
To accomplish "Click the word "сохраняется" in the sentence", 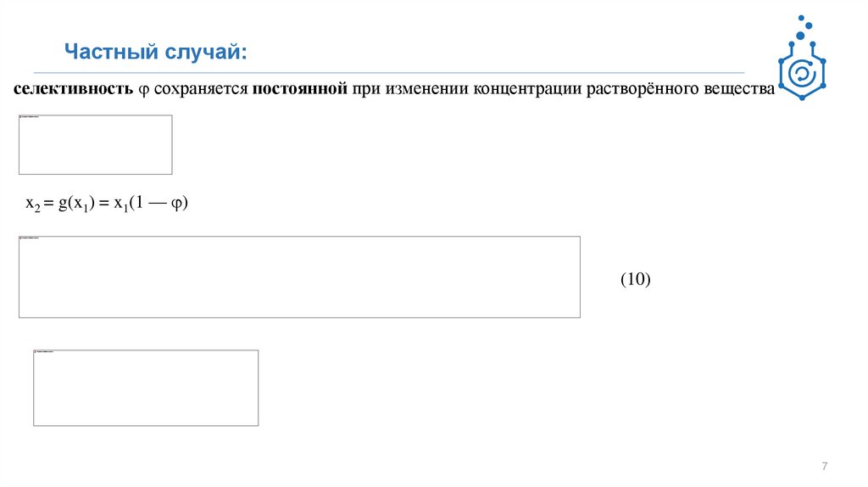I will 199,89.
